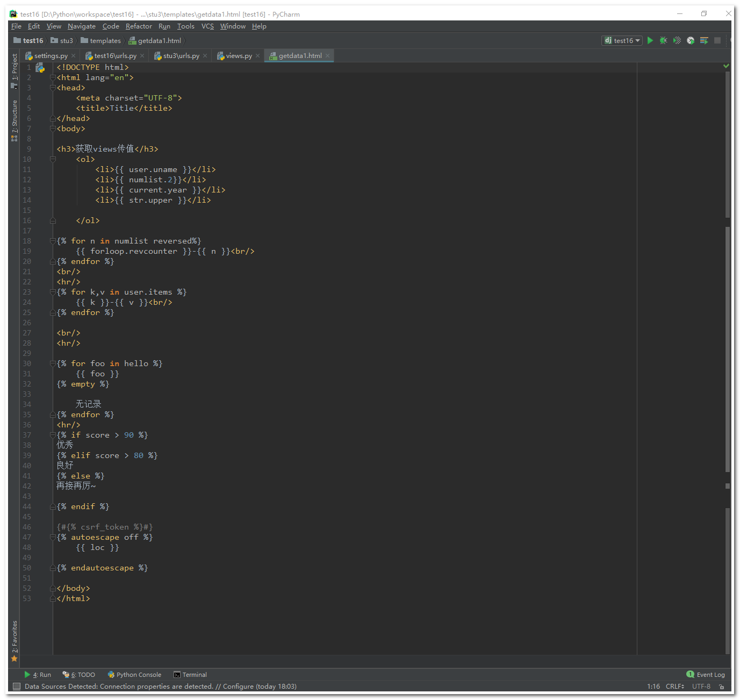The height and width of the screenshot is (700, 740).
Task: Open the Terminal tool window
Action: coord(190,675)
